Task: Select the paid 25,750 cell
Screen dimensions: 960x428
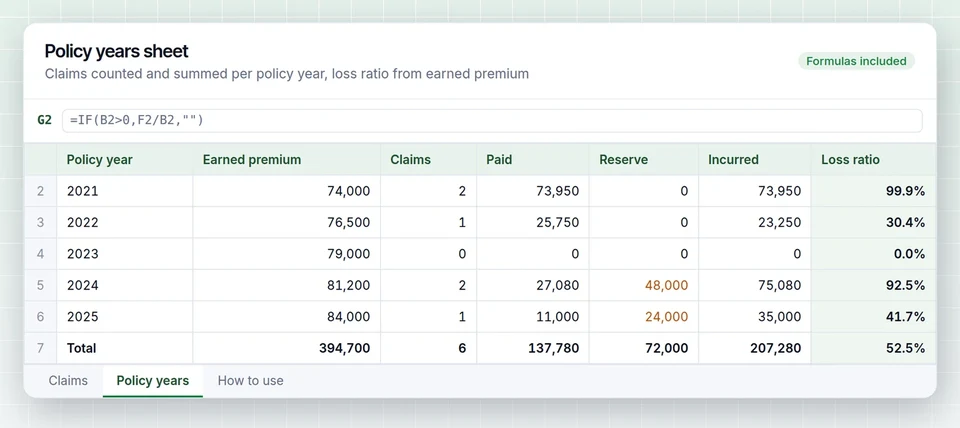Action: point(533,222)
